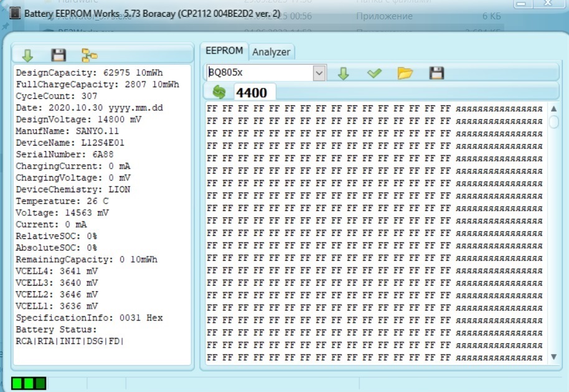This screenshot has height=392, width=569.
Task: Click the green progress indicator in status bar
Action: (29, 383)
